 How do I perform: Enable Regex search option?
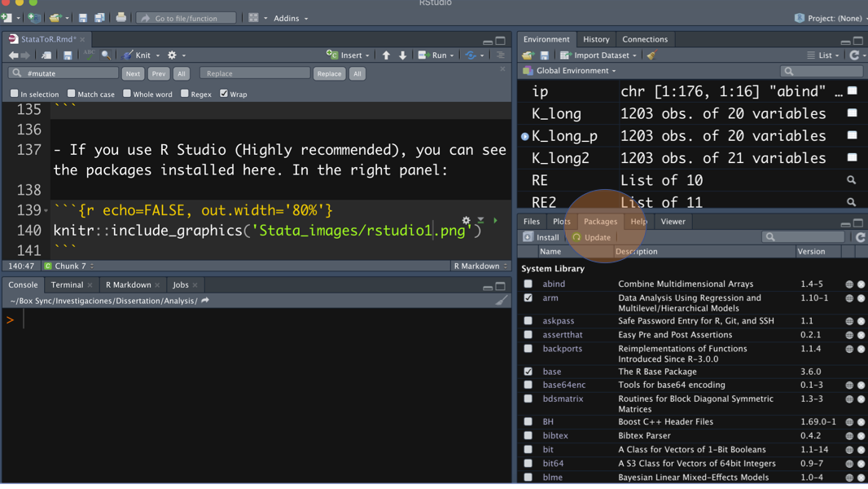pyautogui.click(x=184, y=94)
